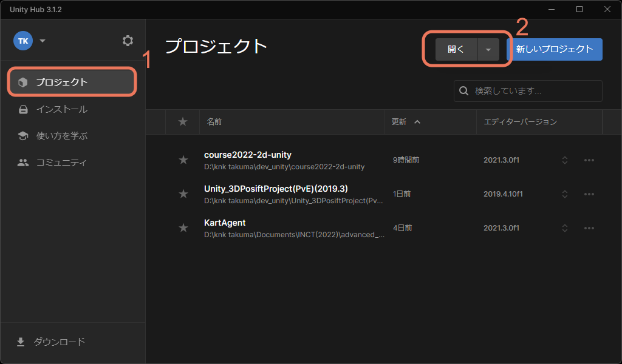Switch to the コミュニティ sidebar tab
622x364 pixels.
click(x=72, y=163)
